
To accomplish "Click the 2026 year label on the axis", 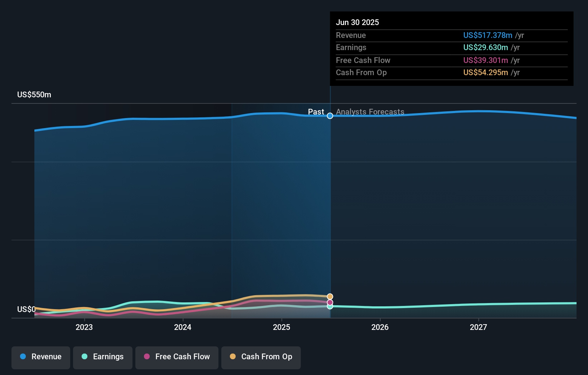I will (380, 327).
